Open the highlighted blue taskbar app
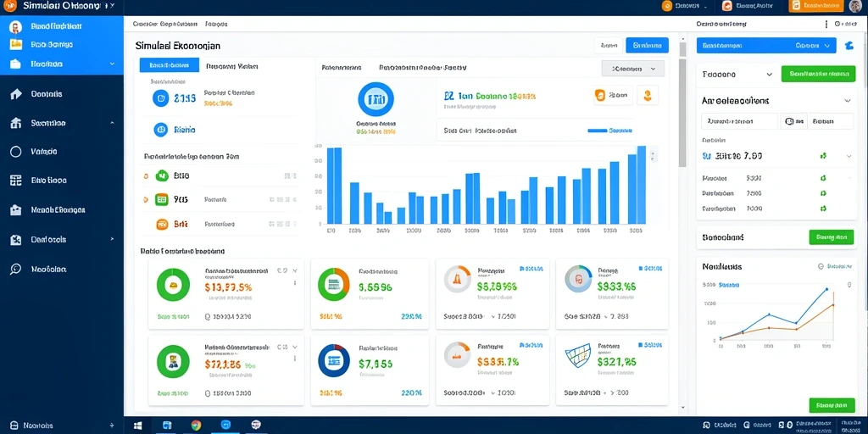This screenshot has width=868, height=434. (225, 426)
